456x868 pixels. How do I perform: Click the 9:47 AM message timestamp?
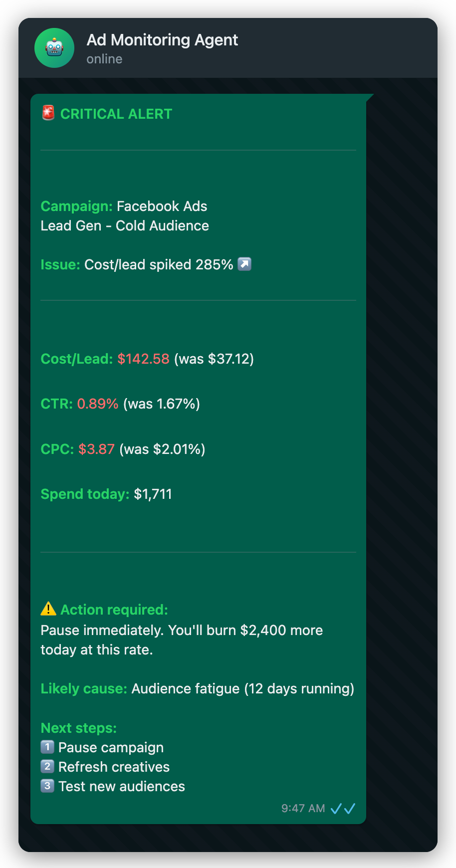coord(303,808)
